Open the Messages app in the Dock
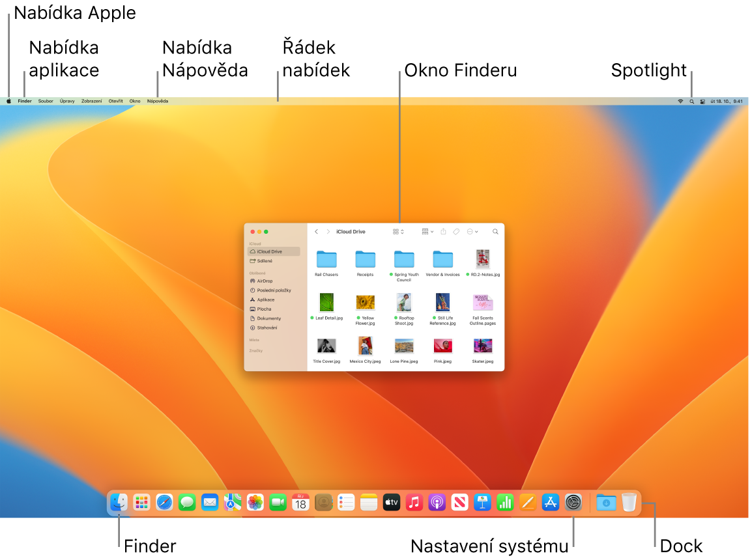 (187, 502)
